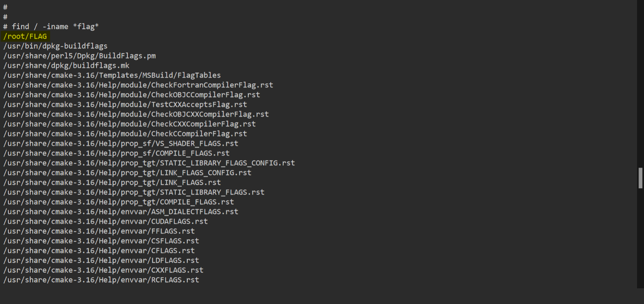Select the MSBuild/FlagTables path
Screen dimensions: 644x304
[112, 75]
